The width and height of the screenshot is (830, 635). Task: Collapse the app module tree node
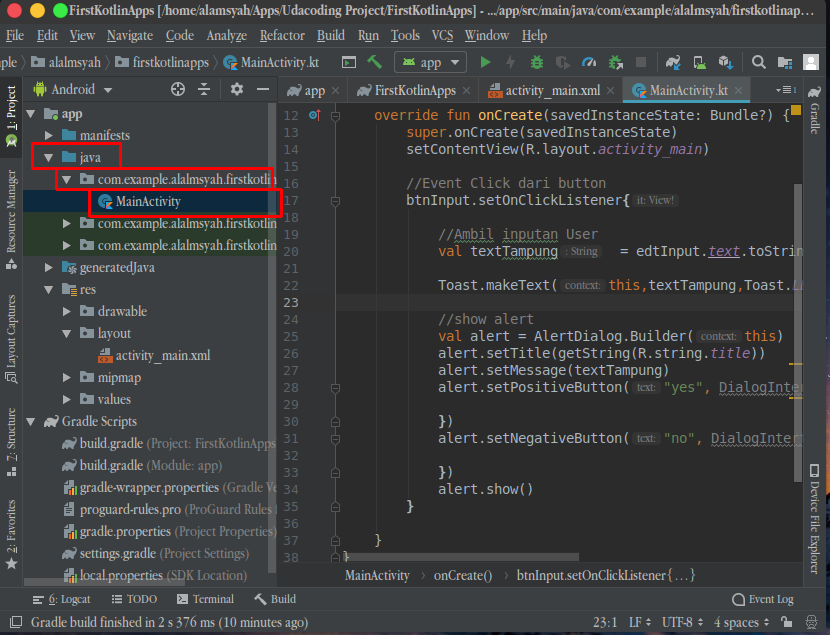coord(31,114)
